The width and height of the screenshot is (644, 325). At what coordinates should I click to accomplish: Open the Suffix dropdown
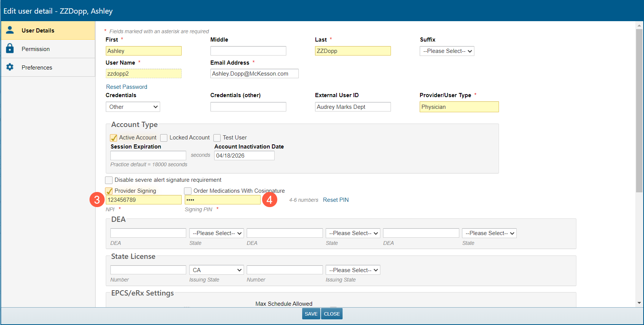[447, 51]
